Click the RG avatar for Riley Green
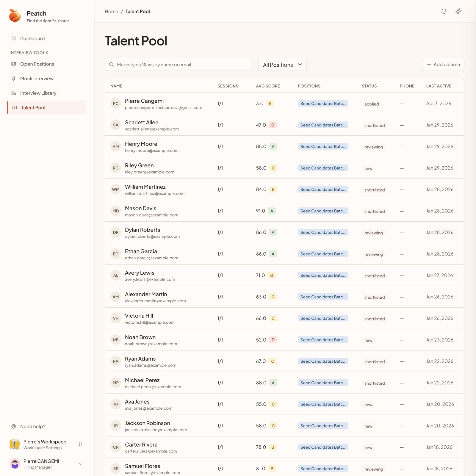476x476 pixels. tap(116, 168)
